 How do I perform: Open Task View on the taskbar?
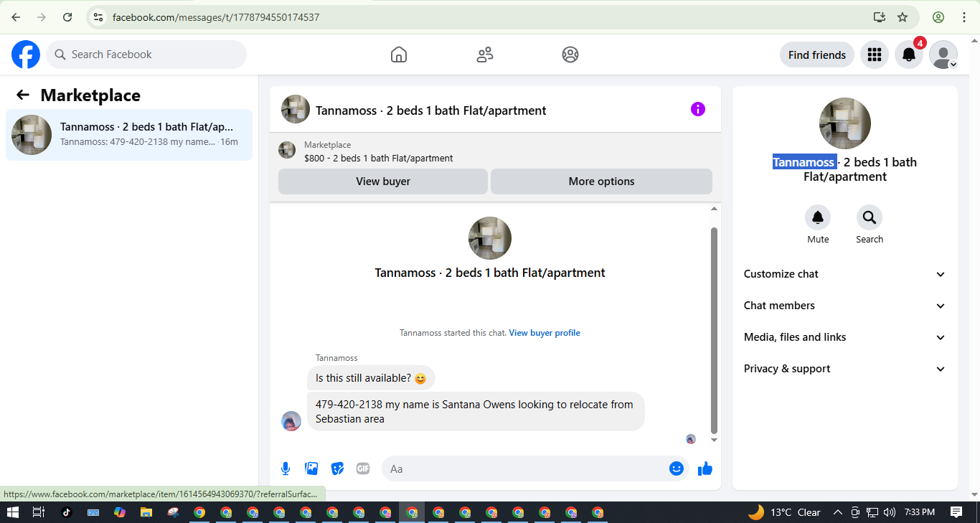39,512
